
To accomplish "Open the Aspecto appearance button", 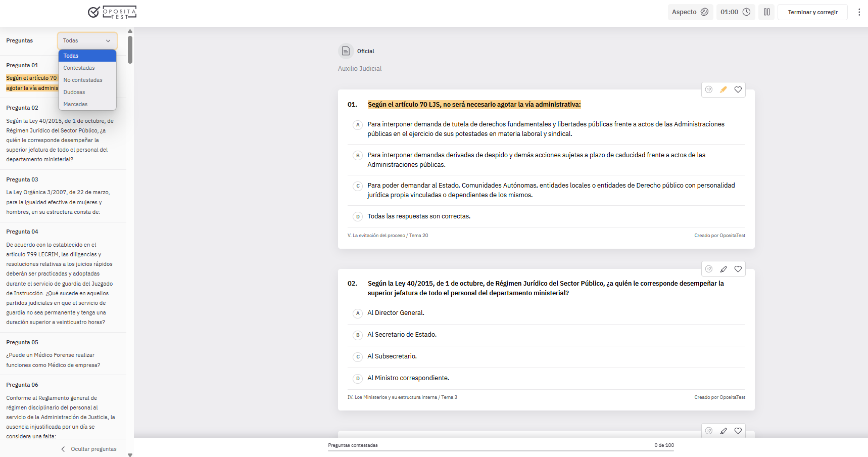I will point(690,12).
